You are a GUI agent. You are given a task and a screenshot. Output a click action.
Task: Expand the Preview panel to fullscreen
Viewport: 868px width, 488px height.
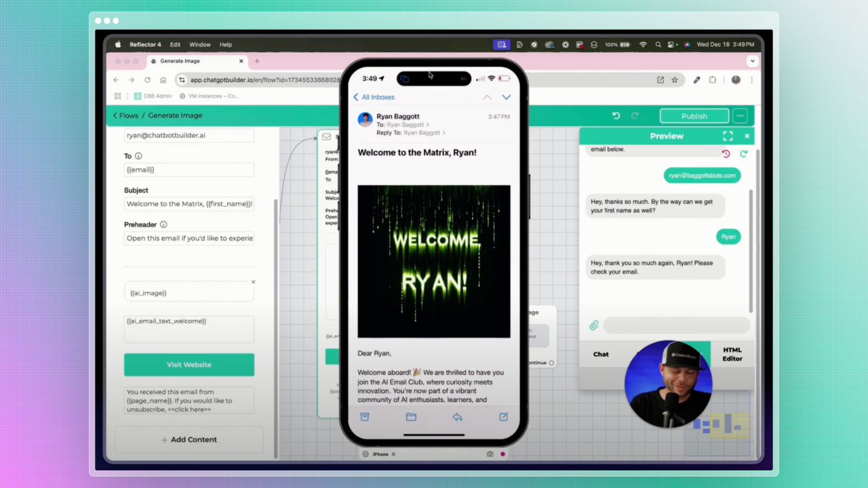728,136
